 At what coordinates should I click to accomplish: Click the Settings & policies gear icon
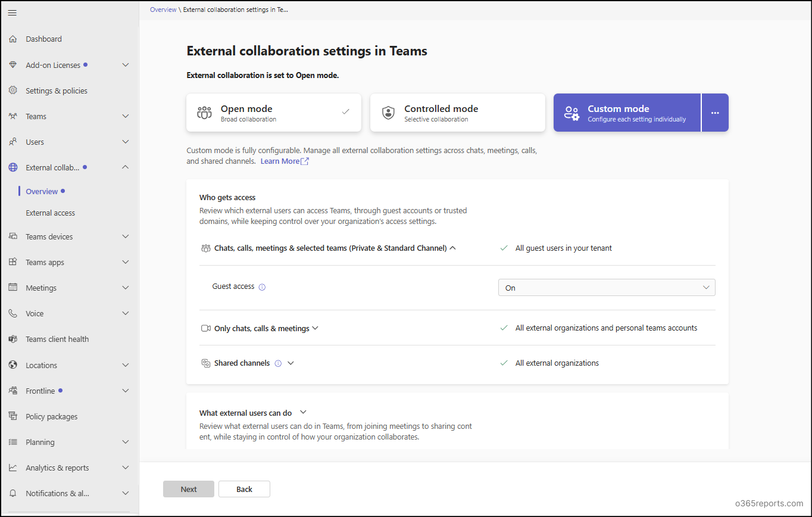point(13,91)
